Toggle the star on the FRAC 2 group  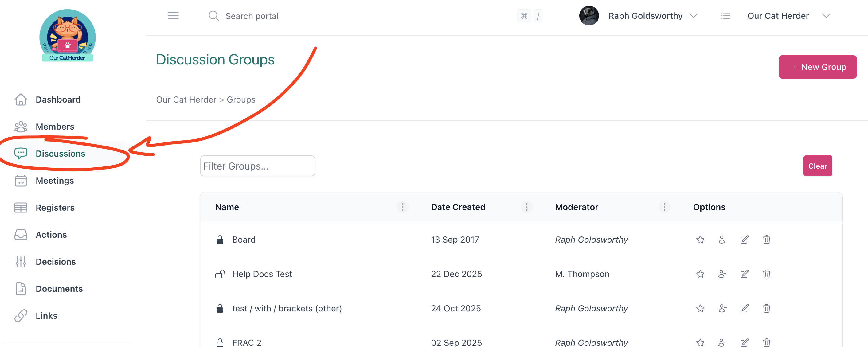[700, 342]
